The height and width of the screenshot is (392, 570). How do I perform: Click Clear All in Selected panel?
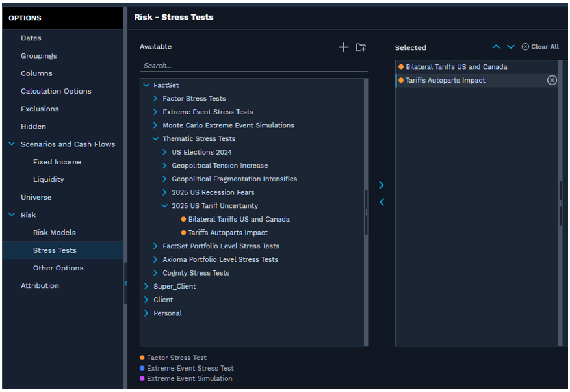[540, 47]
